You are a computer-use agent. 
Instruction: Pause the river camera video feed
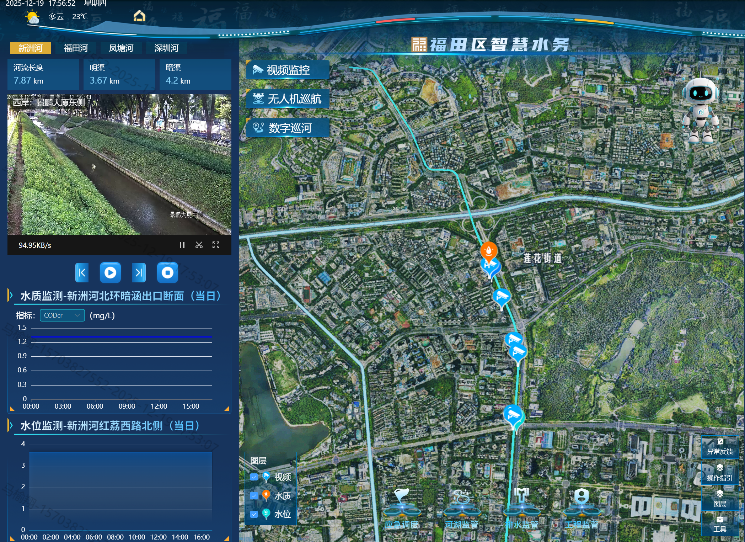(x=182, y=244)
